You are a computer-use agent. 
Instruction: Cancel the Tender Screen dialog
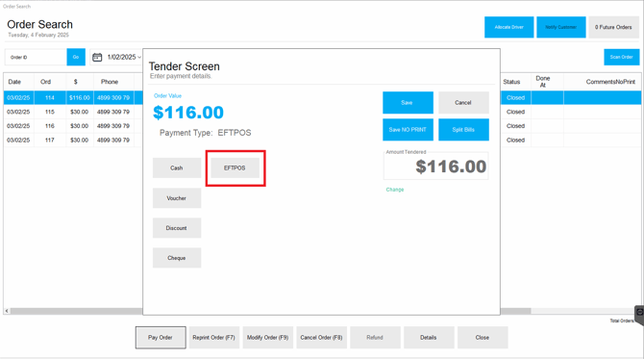(463, 102)
